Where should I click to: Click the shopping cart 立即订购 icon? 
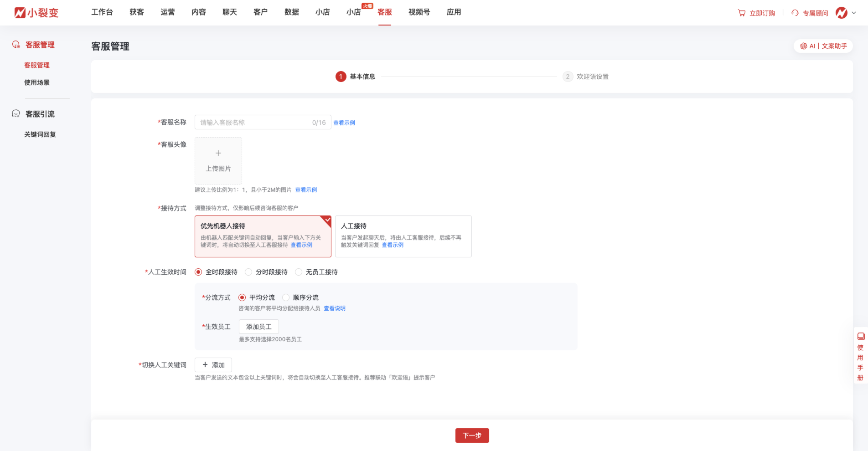(742, 13)
